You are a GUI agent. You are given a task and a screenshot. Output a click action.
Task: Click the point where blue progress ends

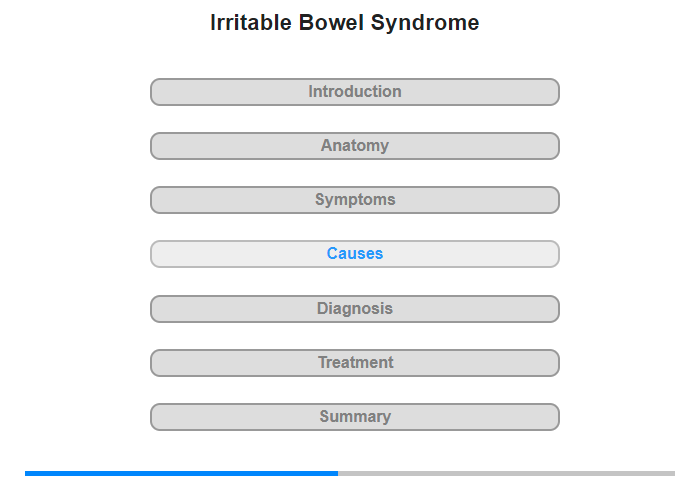pos(338,473)
